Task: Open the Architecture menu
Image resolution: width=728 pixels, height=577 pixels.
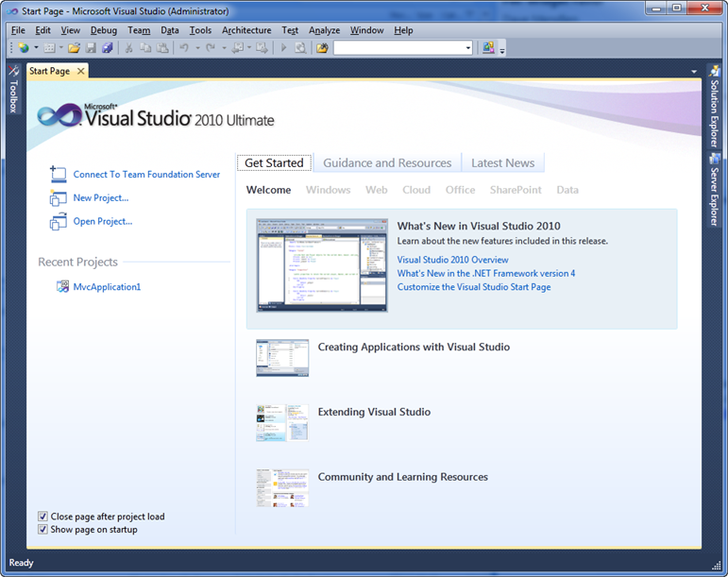Action: pos(246,30)
